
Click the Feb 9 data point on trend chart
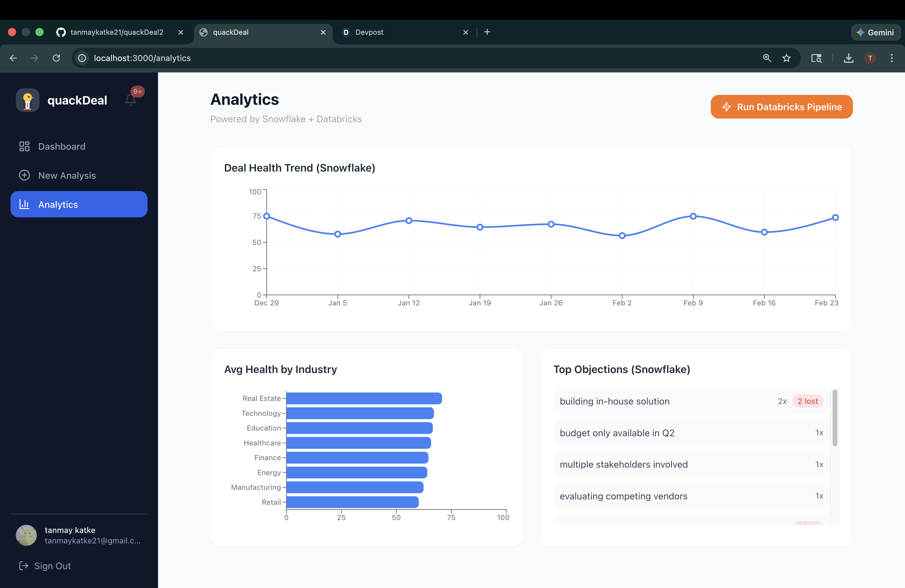693,216
